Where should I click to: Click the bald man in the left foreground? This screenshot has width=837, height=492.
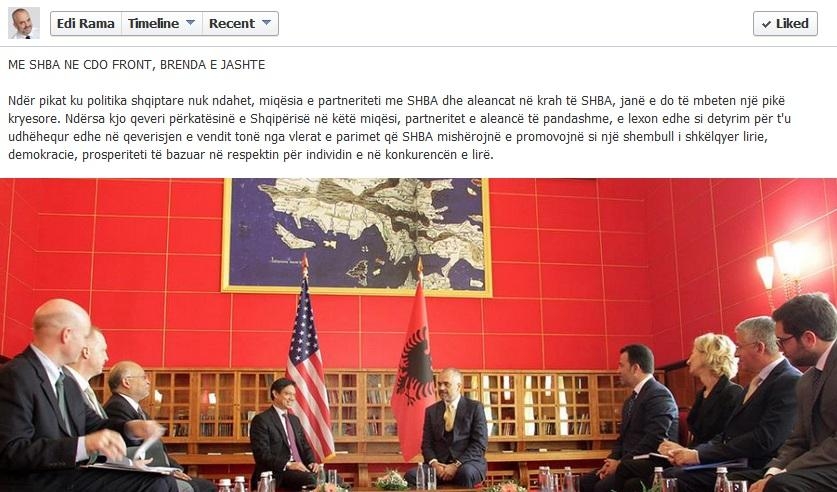click(59, 395)
